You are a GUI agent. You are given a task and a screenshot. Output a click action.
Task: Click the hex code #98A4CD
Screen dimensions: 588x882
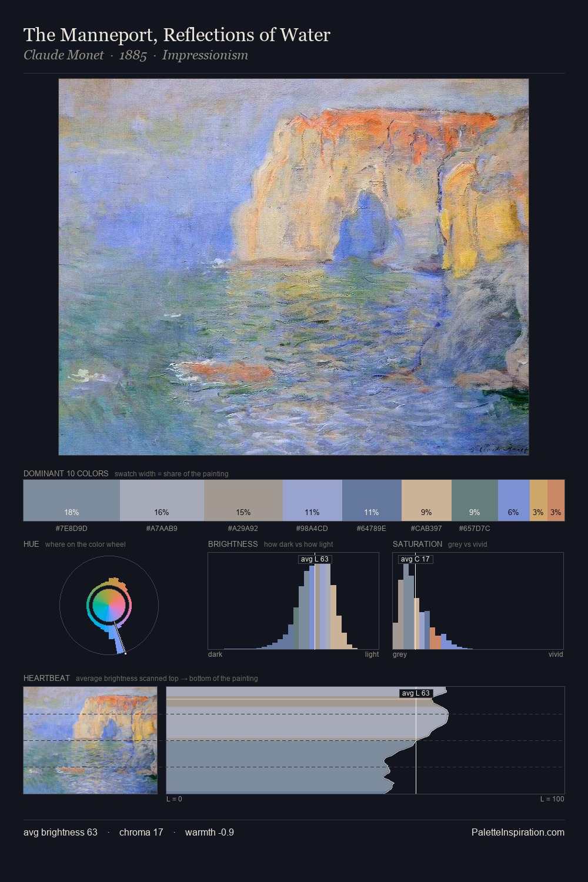coord(312,529)
